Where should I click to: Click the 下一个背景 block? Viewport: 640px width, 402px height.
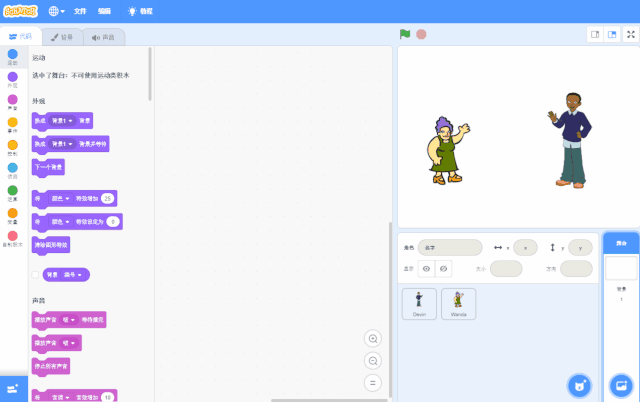coord(48,168)
